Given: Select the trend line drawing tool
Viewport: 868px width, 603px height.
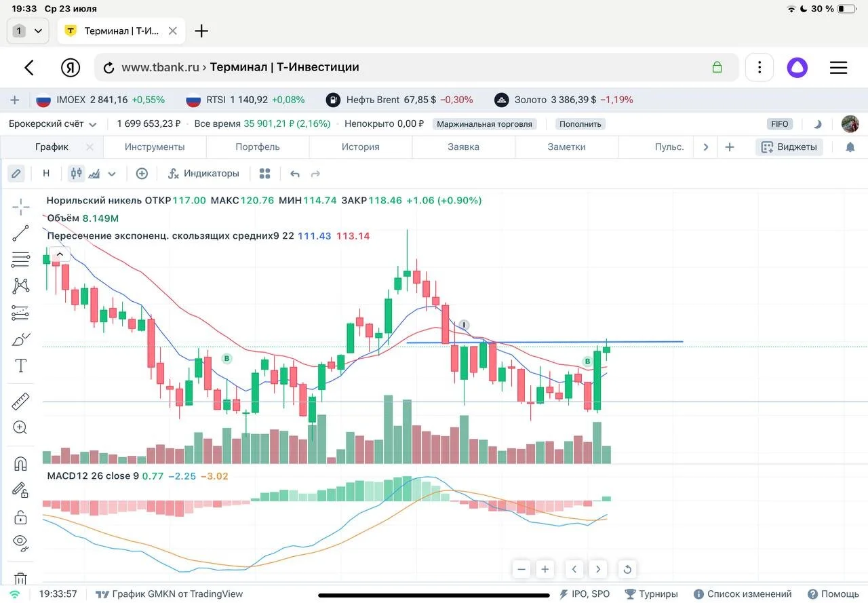Looking at the screenshot, I should 20,233.
